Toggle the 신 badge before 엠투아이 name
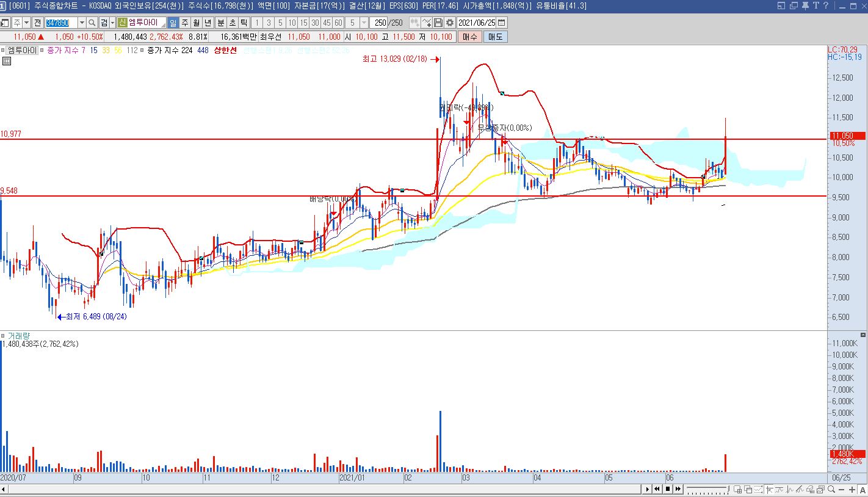 coord(122,23)
